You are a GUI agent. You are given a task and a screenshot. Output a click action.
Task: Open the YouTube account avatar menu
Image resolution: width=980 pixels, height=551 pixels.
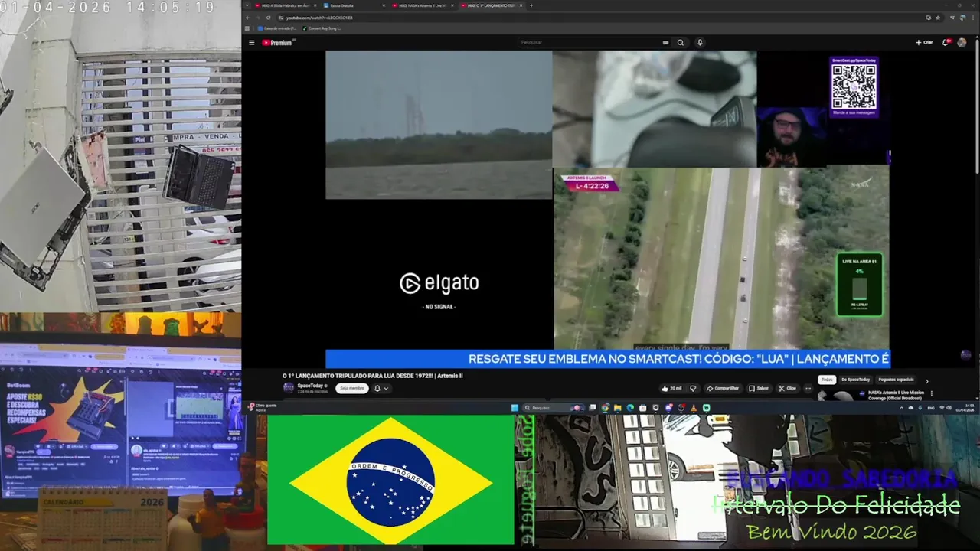962,43
